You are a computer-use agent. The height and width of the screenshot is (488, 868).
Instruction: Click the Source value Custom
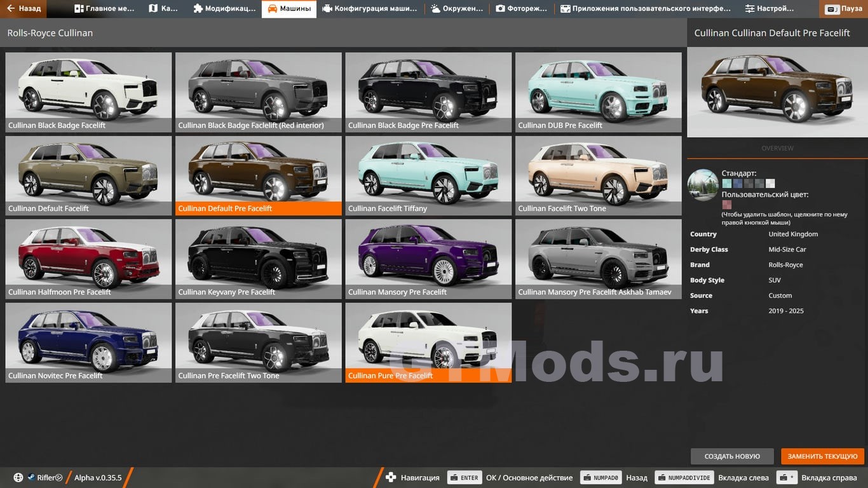click(x=780, y=295)
